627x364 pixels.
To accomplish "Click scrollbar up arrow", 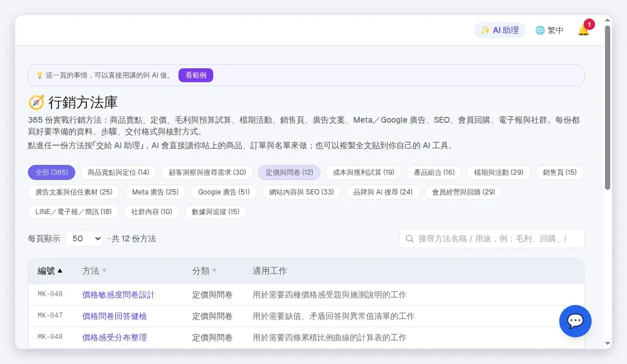I will 608,20.
